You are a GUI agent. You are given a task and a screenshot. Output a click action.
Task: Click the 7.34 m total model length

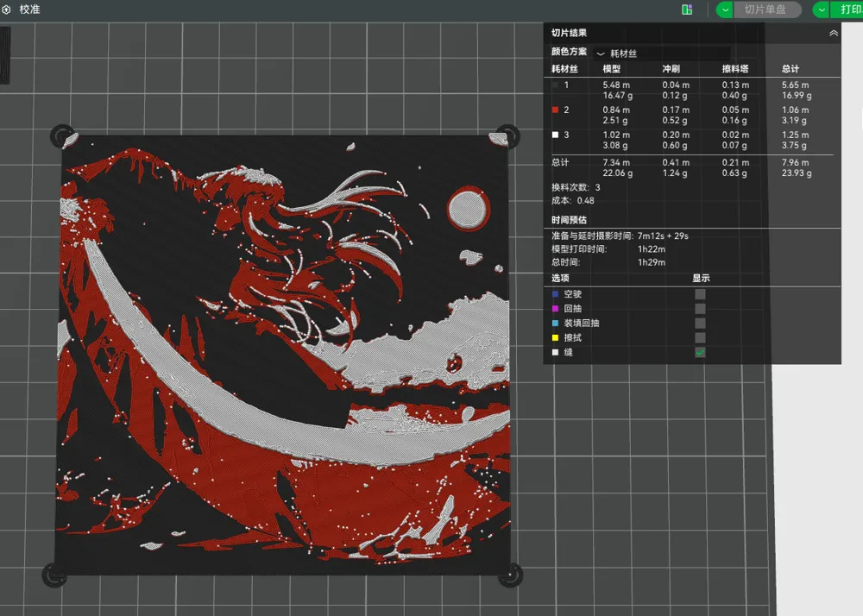pos(616,163)
